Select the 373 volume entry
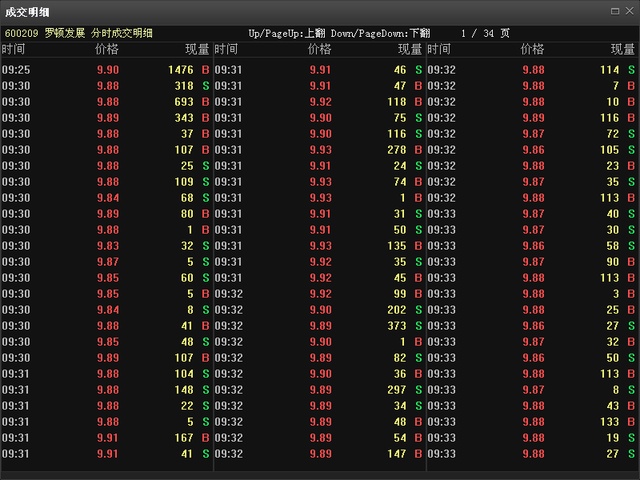Screen dimensions: 640x480 pyautogui.click(x=397, y=326)
